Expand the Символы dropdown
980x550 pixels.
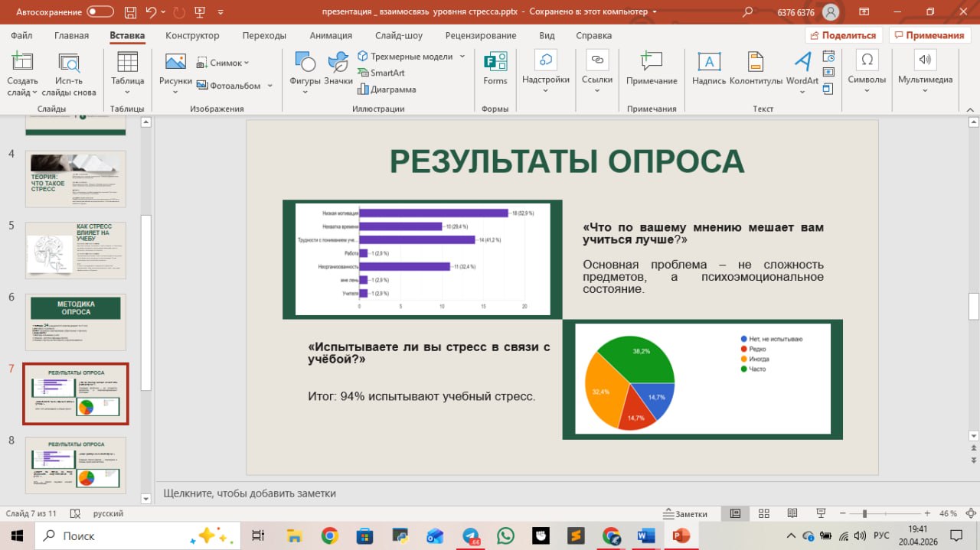(867, 91)
